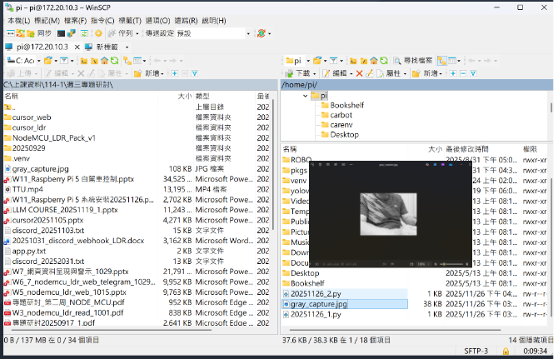The image size is (554, 360).
Task: Click the 尋找檔案 find files button
Action: pos(413,61)
